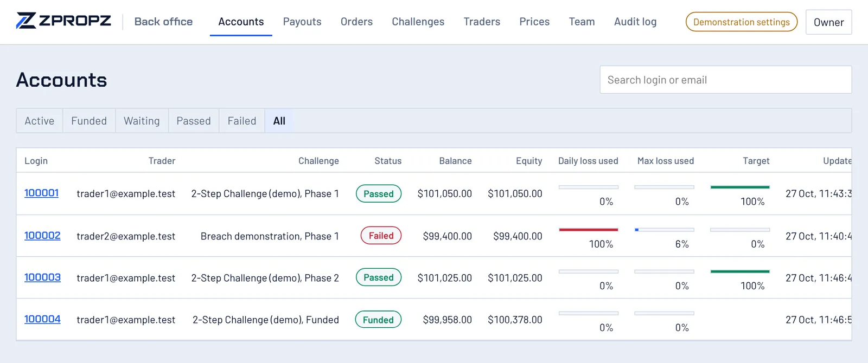868x363 pixels.
Task: Click the Daily loss used header
Action: 588,161
